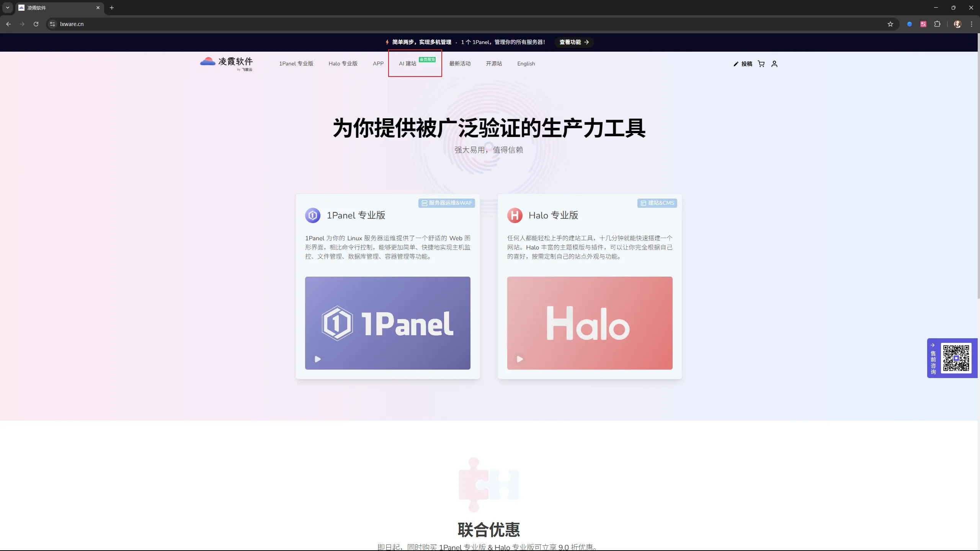This screenshot has height=551, width=980.
Task: View site information icon in address bar
Action: 53,24
